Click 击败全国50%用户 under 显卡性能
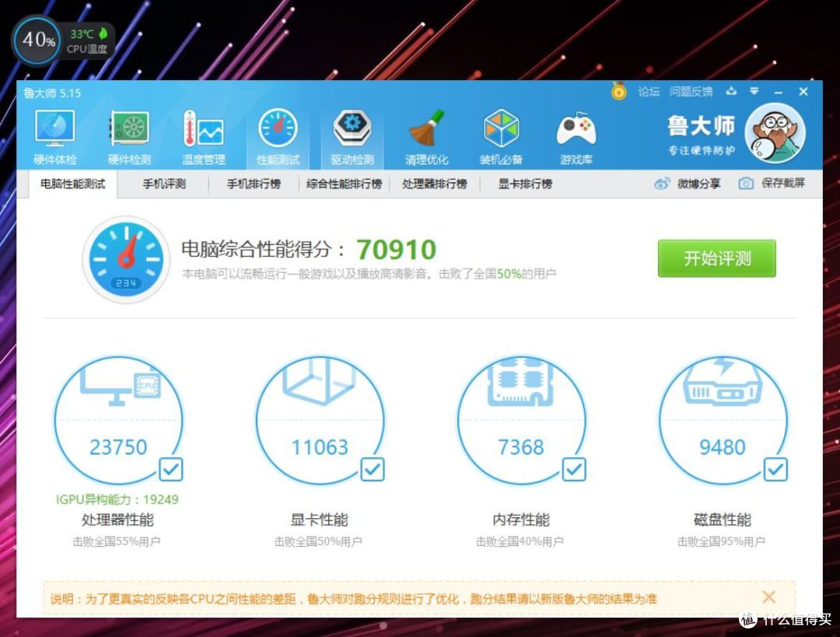840x637 pixels. [x=318, y=541]
